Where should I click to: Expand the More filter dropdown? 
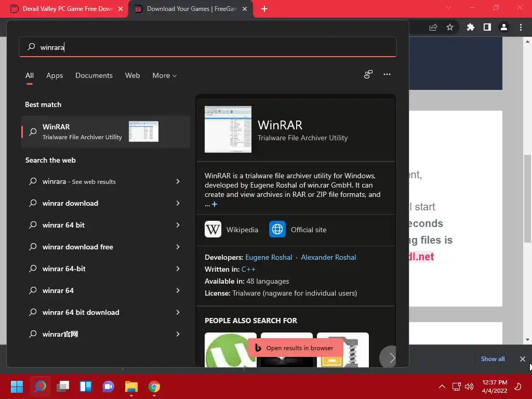point(165,75)
